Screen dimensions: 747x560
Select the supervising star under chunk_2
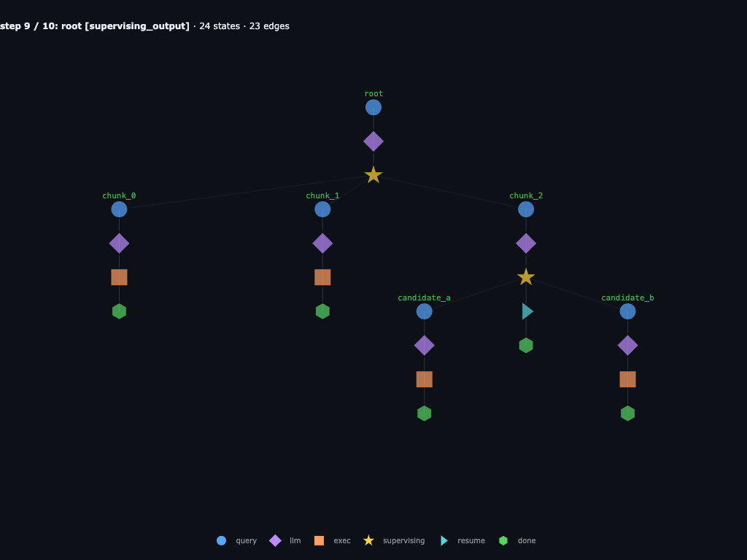pos(526,277)
